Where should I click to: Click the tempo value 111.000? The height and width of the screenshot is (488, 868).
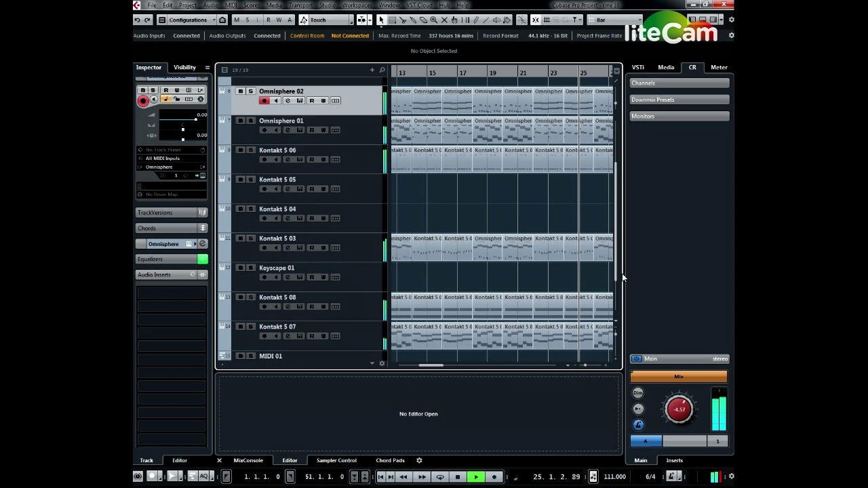[x=614, y=476]
